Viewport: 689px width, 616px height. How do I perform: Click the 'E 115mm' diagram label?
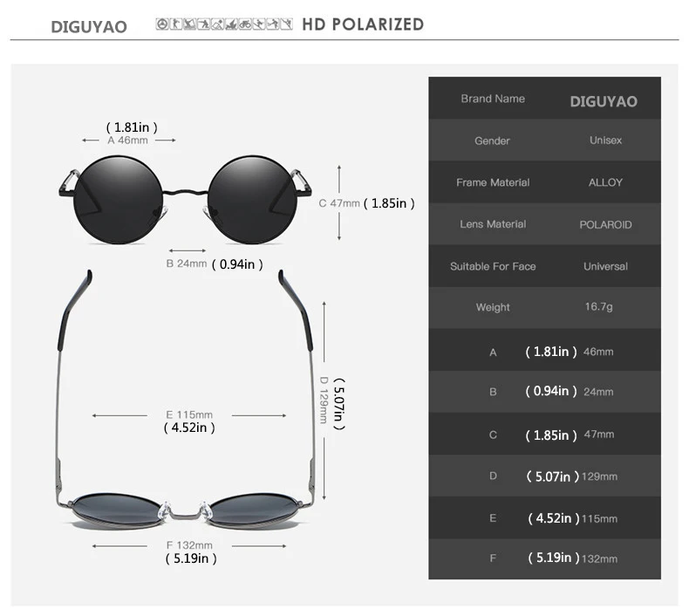click(189, 414)
